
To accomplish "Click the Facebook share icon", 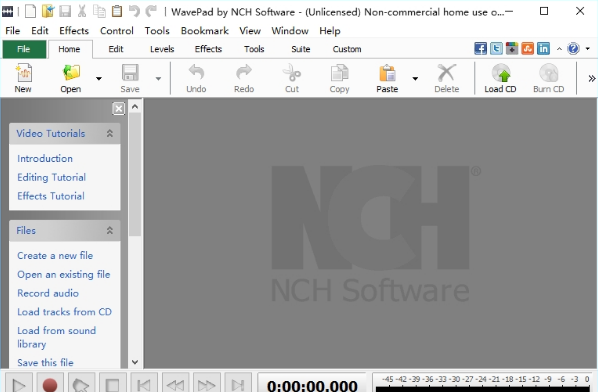I will point(481,48).
